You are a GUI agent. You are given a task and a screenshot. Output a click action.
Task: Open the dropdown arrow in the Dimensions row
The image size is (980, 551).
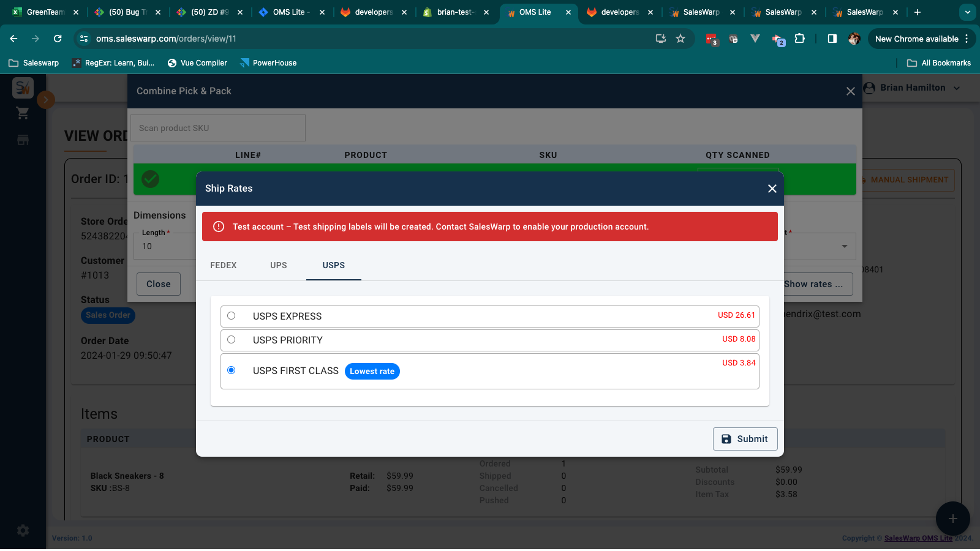(845, 246)
